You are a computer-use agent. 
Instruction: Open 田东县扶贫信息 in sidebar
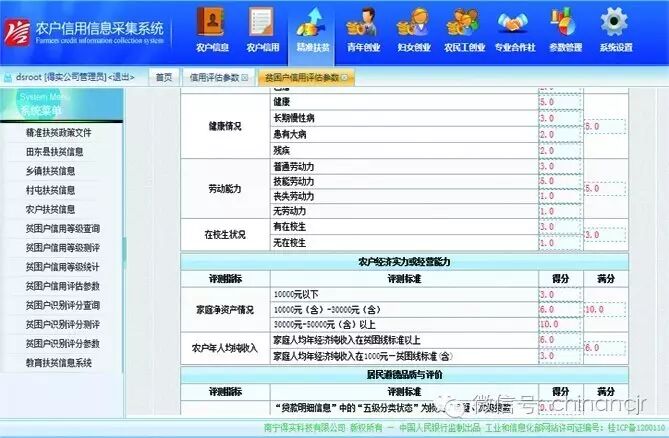click(55, 152)
